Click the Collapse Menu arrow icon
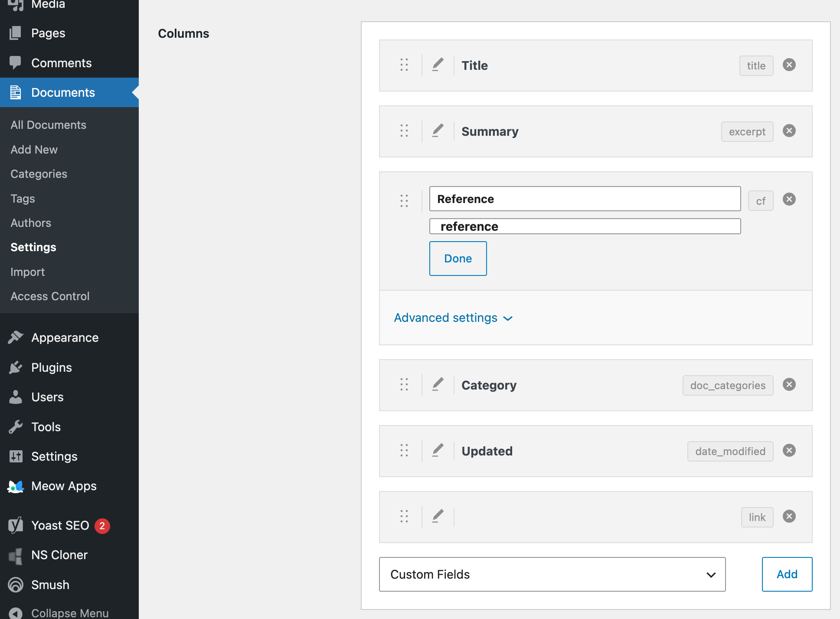Screen dimensions: 840x619 [x=16, y=613]
